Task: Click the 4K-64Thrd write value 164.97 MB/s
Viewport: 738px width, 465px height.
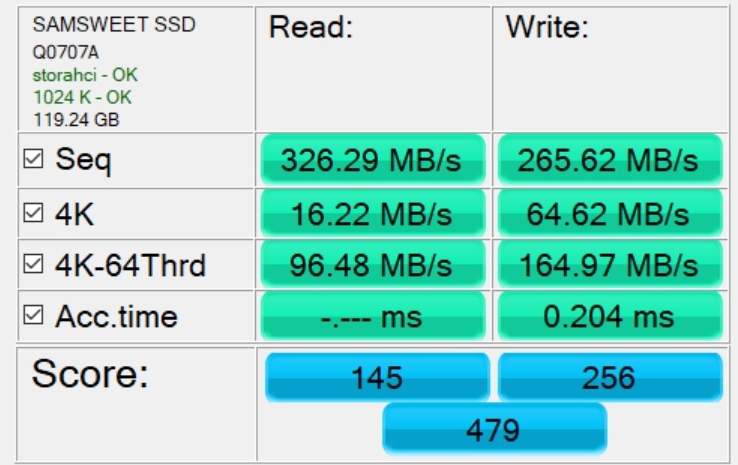Action: [x=610, y=265]
